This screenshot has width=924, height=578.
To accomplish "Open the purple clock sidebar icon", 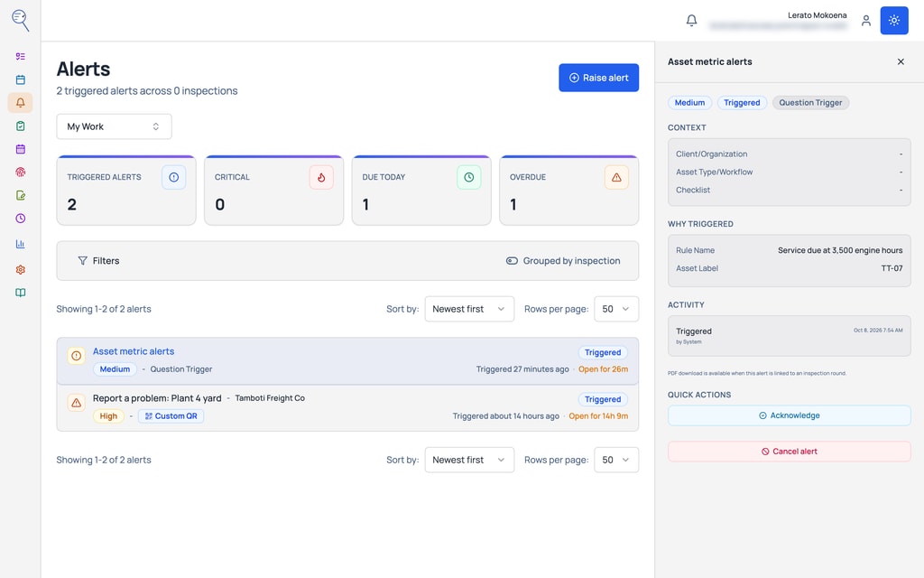I will tap(20, 219).
